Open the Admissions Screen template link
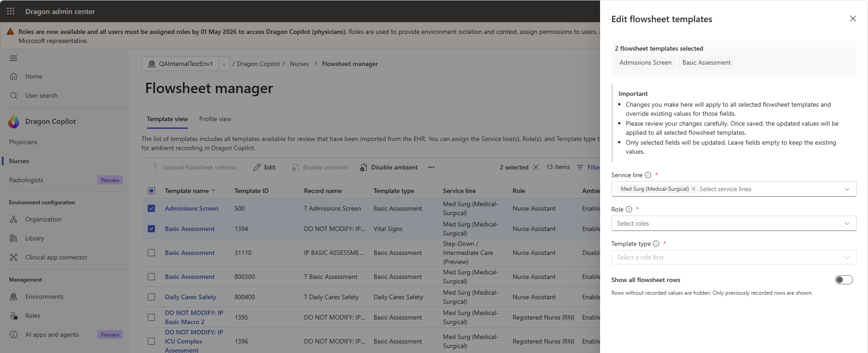Screen dimensions: 868x353 (192, 208)
